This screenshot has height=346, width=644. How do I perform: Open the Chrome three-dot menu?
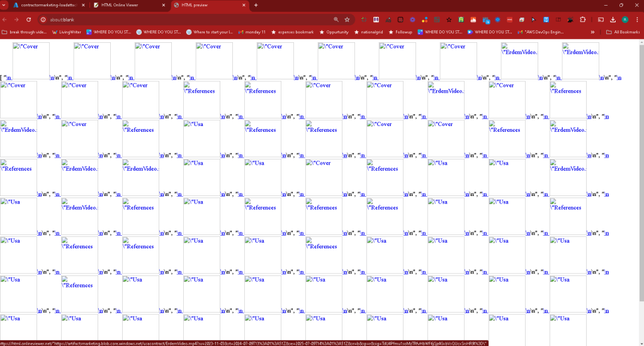click(x=637, y=20)
